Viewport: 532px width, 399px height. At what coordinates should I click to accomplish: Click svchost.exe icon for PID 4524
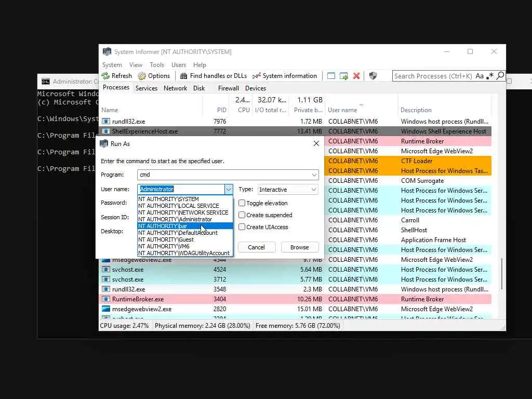pos(106,270)
